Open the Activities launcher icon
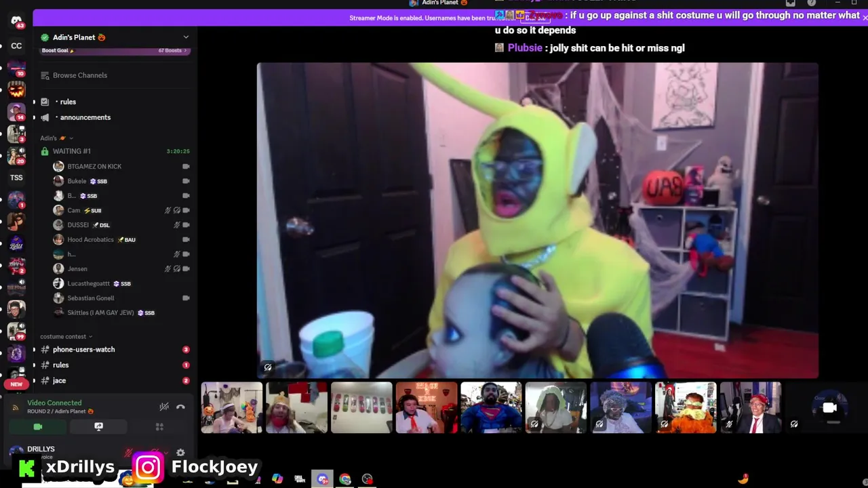This screenshot has width=868, height=488. pyautogui.click(x=159, y=427)
